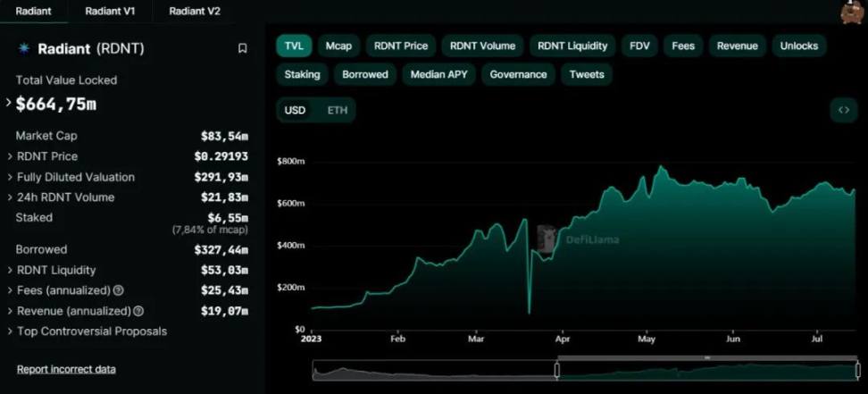This screenshot has width=868, height=394.
Task: Click the bookmark icon next to Radiant (RDNT)
Action: tap(242, 49)
